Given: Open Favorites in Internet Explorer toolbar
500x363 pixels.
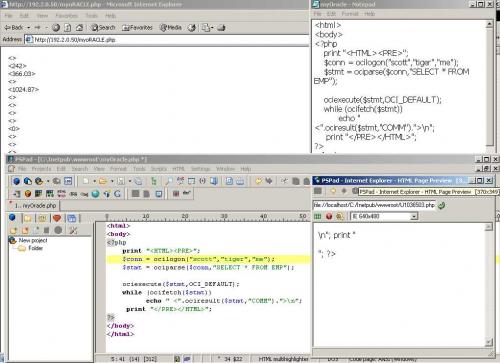Looking at the screenshot, I should (x=137, y=28).
